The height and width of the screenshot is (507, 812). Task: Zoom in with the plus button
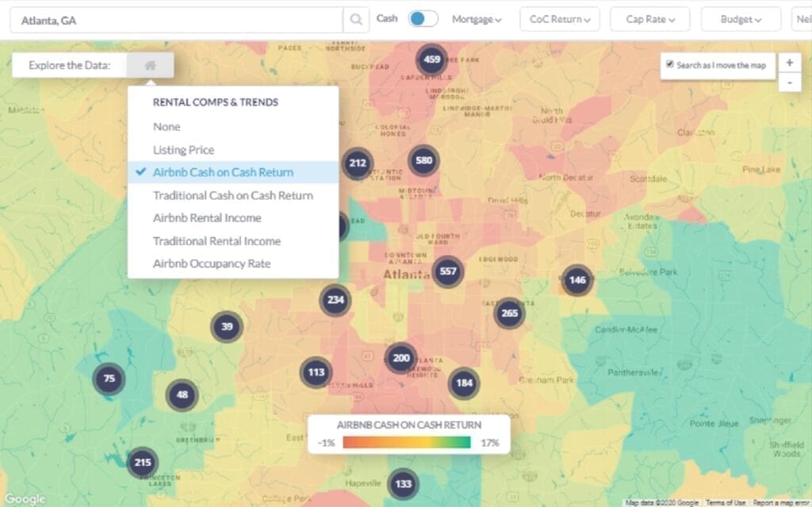tap(790, 63)
